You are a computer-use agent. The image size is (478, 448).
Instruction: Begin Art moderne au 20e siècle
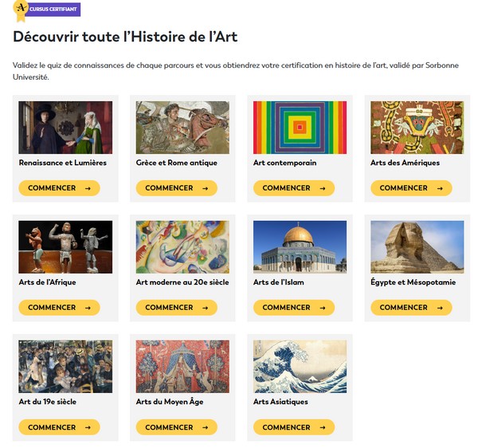[x=177, y=308]
